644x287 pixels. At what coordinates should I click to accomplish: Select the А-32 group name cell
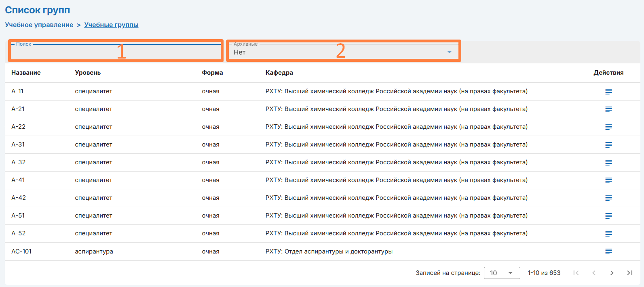(19, 162)
